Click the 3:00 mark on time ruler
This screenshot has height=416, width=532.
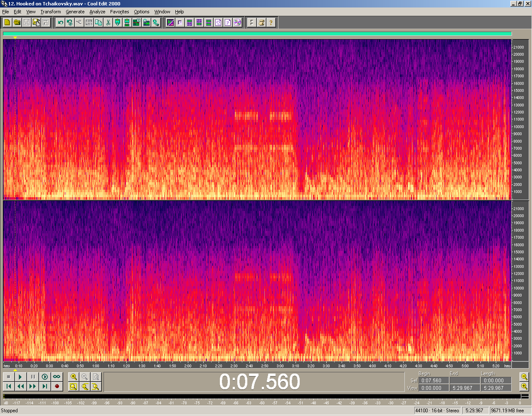(x=280, y=366)
